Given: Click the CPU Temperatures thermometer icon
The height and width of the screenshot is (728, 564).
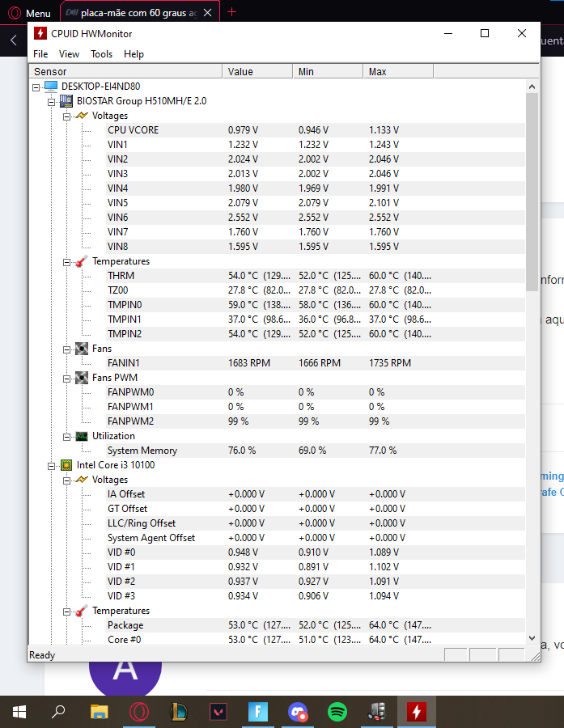Looking at the screenshot, I should tap(82, 611).
